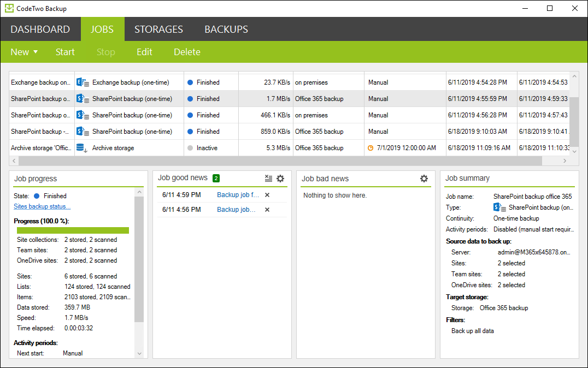The height and width of the screenshot is (368, 588).
Task: Click the 0.00:03:32 time elapsed value
Action: [x=78, y=328]
